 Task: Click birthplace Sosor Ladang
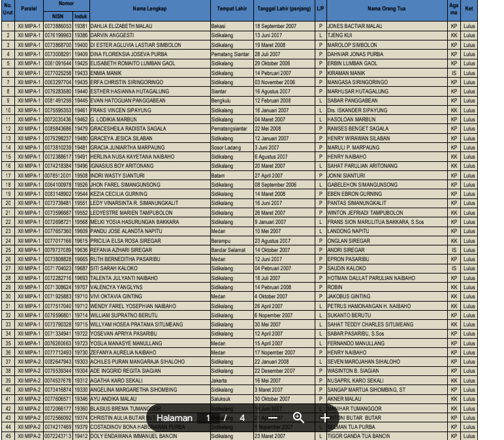(226, 148)
